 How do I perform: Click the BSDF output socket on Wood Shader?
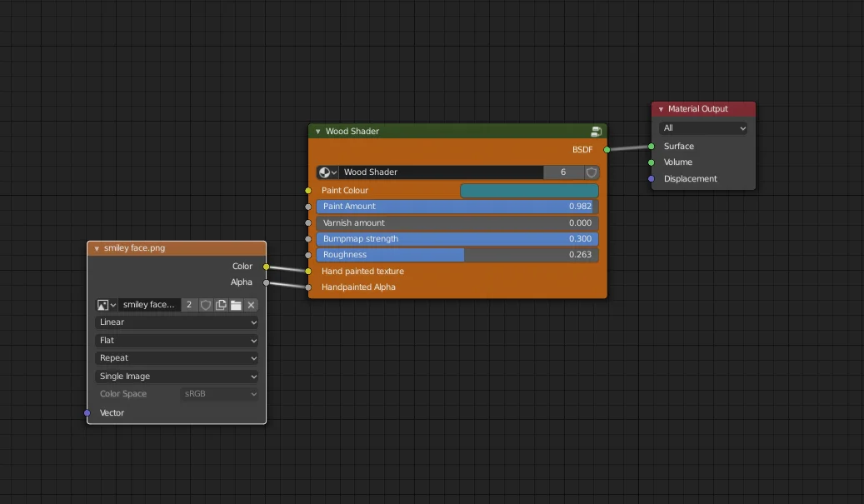click(607, 150)
